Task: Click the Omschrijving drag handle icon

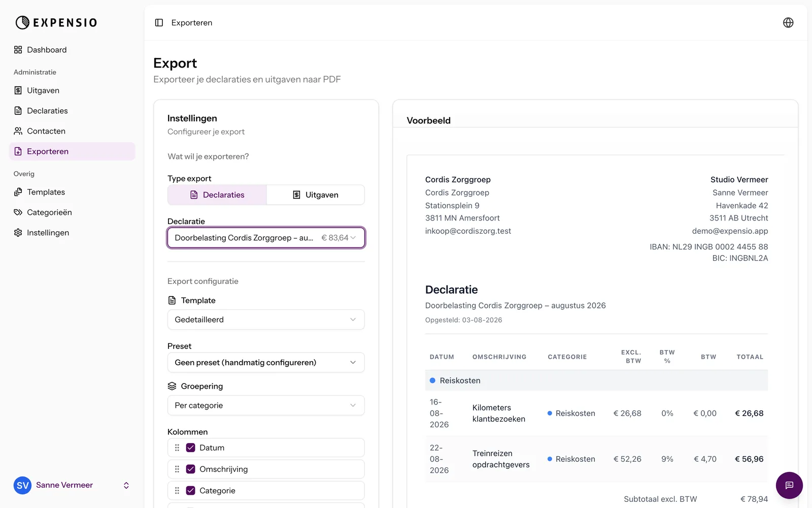Action: pos(177,469)
